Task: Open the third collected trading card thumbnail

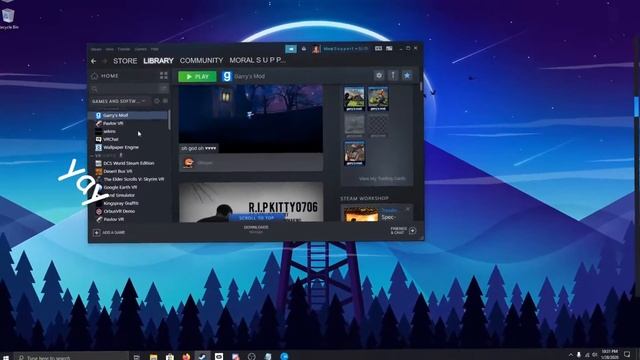Action: (354, 153)
